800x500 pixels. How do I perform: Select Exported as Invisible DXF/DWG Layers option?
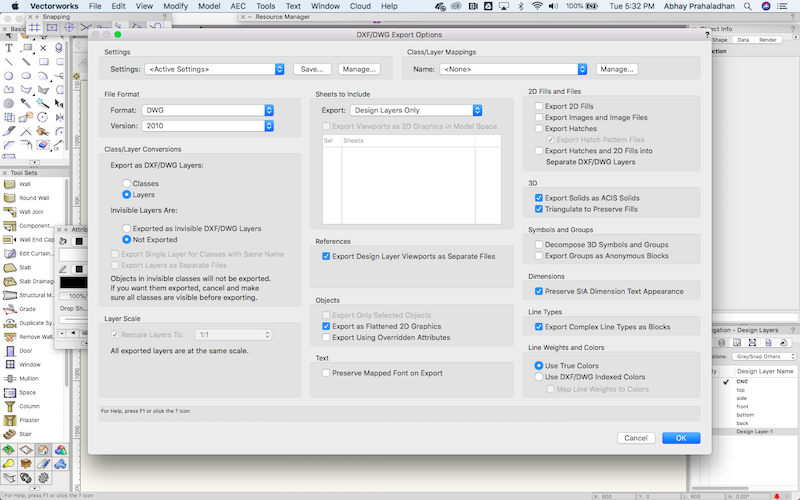(127, 229)
